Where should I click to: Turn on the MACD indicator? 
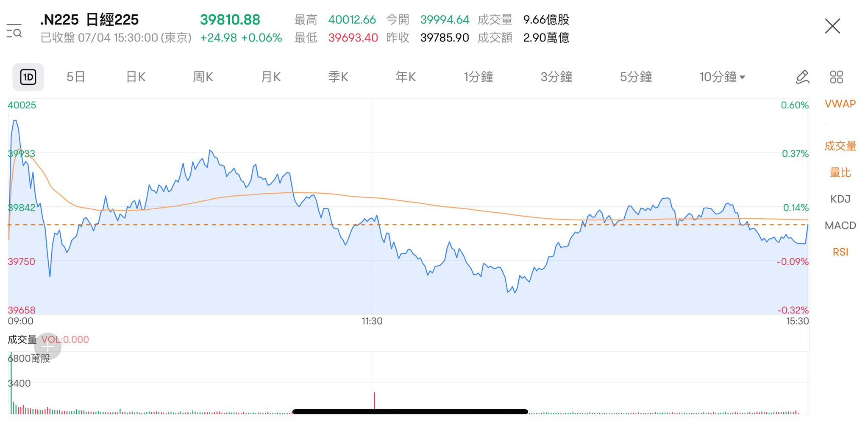tap(840, 225)
